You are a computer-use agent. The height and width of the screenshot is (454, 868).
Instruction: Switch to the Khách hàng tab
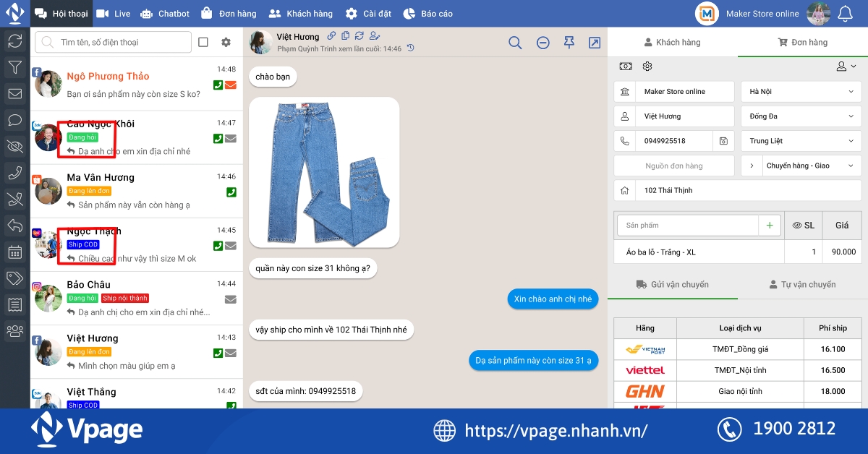click(x=671, y=42)
